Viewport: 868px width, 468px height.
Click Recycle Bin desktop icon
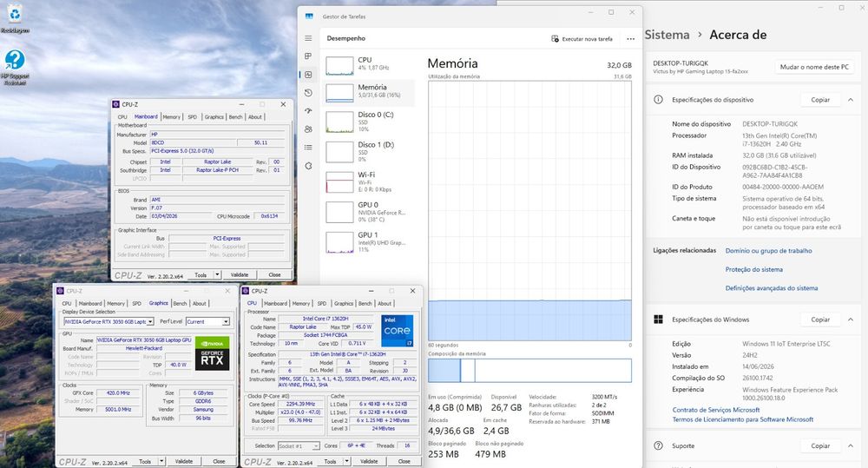point(15,17)
